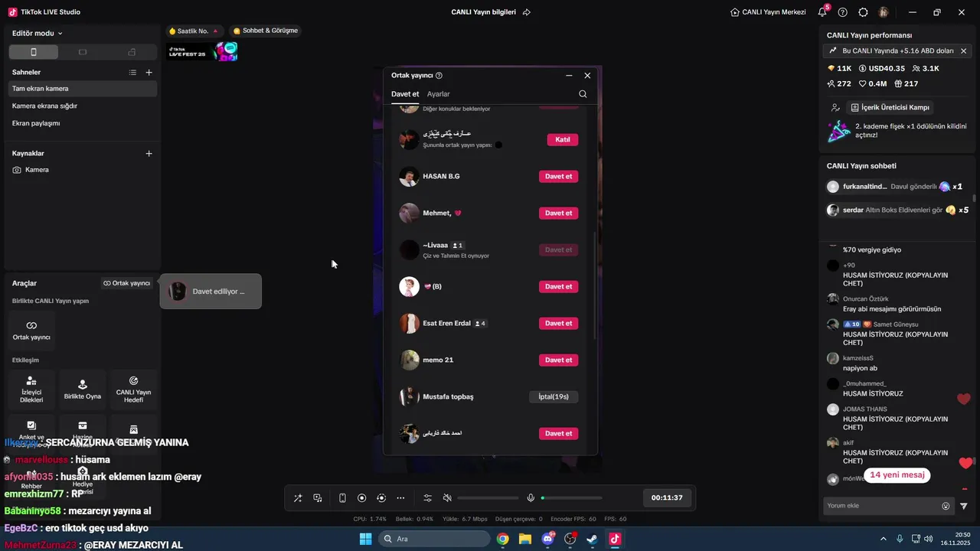
Task: Close the Ortak yayıncı dialog
Action: click(587, 76)
